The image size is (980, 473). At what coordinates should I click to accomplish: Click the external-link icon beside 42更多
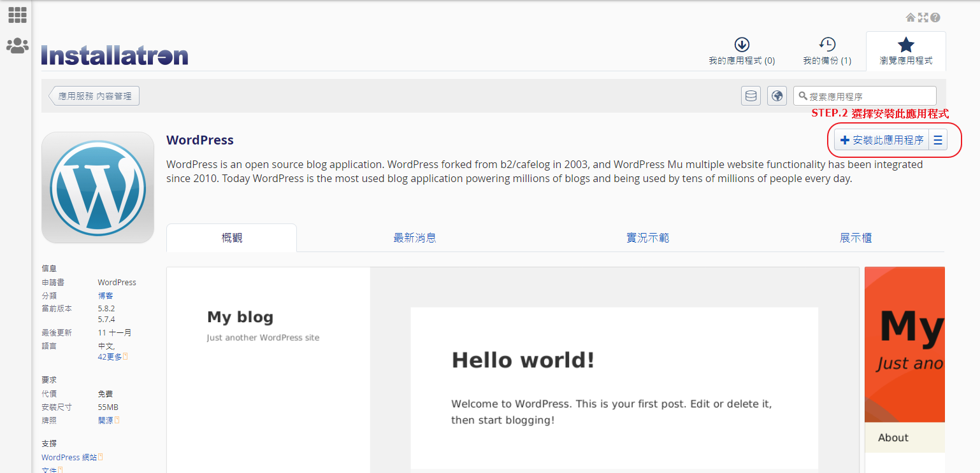click(126, 357)
